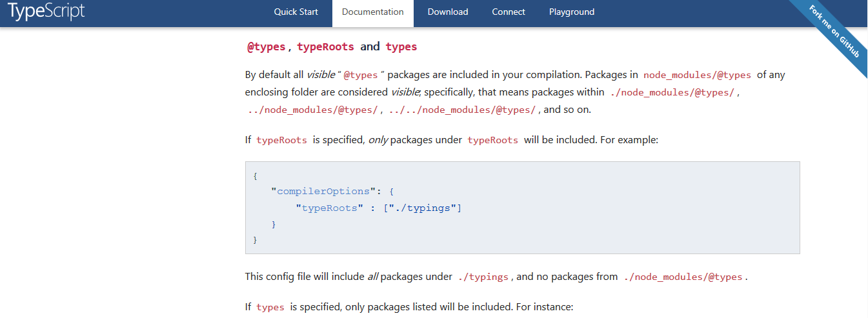Click the red @types word in heading
868x318 pixels.
tap(267, 47)
